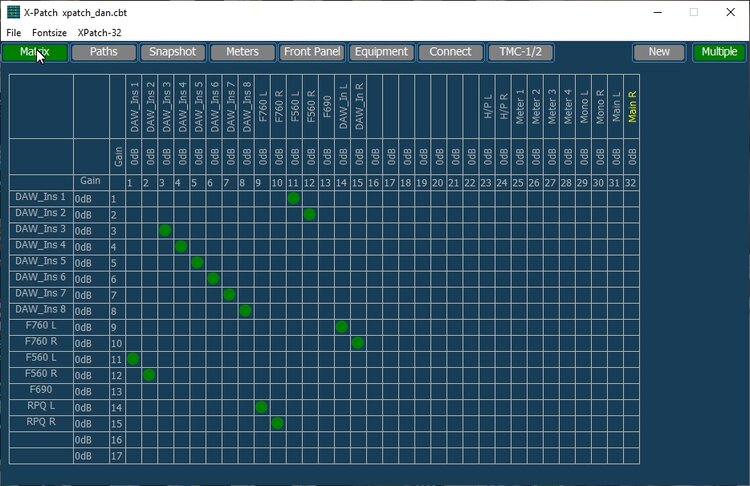750x486 pixels.
Task: Select the Mono R destination column header
Action: click(x=600, y=107)
